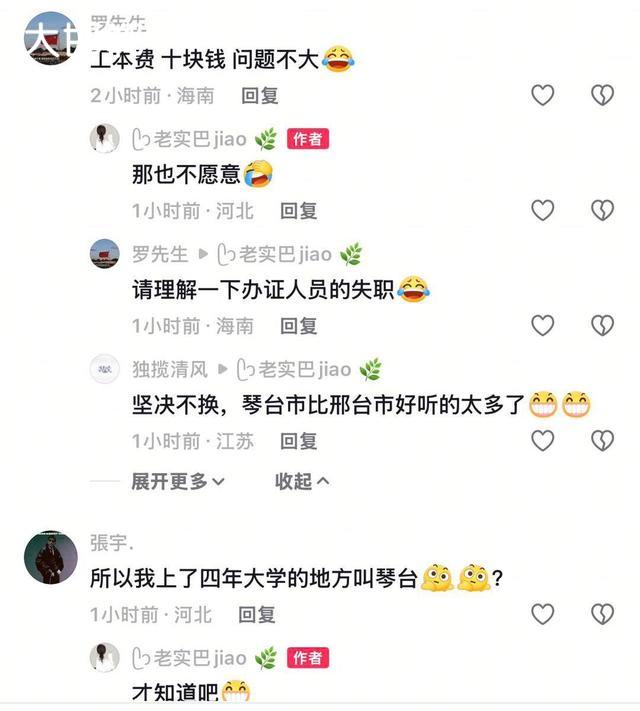Expand more replies with 展开更多
The width and height of the screenshot is (640, 711).
[178, 482]
